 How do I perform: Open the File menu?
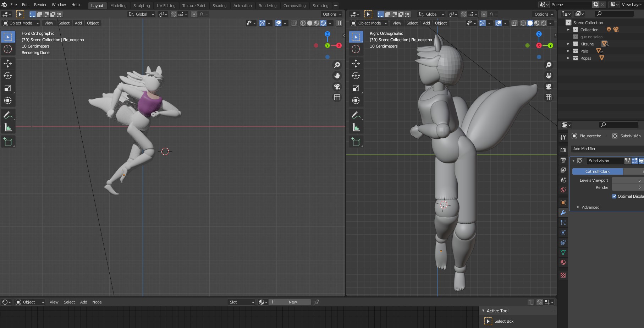pos(13,5)
